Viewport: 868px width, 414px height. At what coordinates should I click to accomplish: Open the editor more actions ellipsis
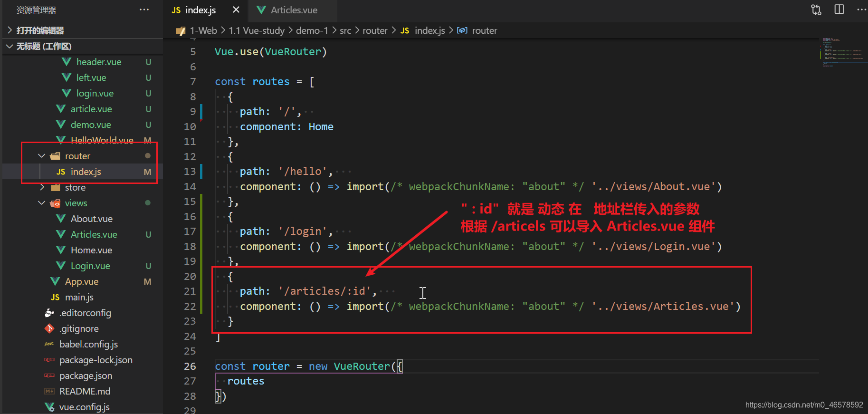(861, 10)
